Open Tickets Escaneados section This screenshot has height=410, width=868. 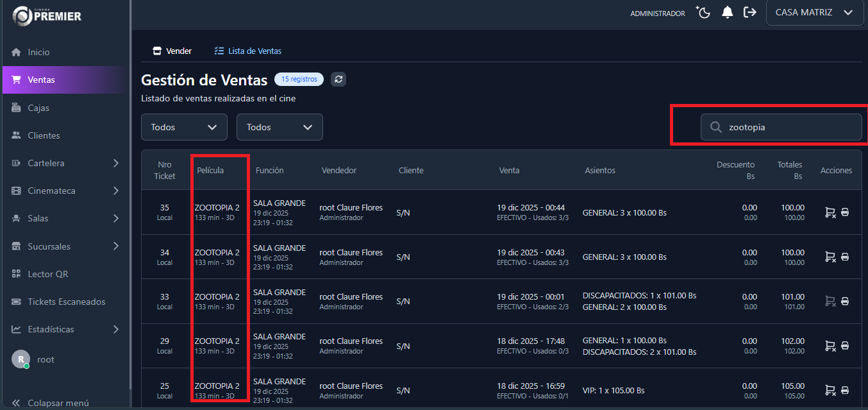point(66,302)
